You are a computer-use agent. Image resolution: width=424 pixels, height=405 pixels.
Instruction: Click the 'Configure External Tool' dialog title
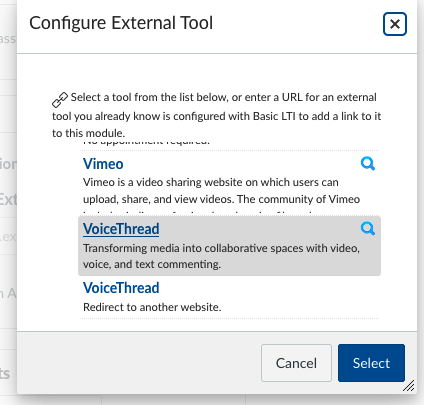(121, 23)
